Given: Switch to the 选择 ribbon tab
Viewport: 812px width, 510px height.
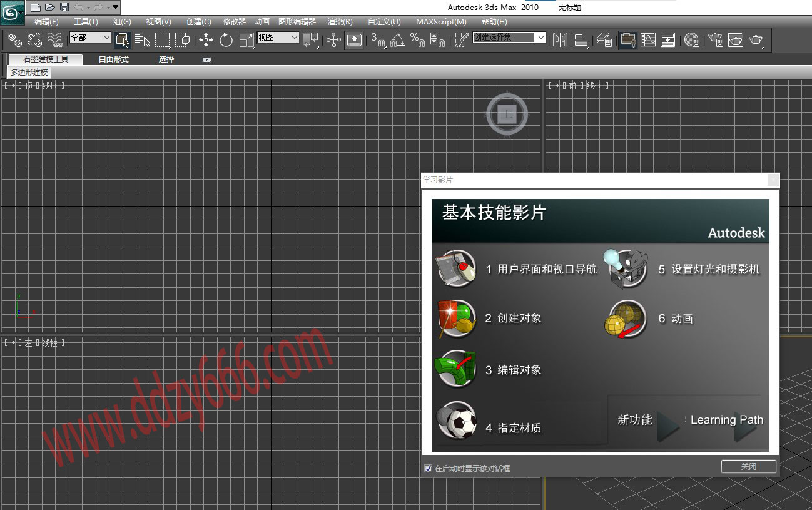Looking at the screenshot, I should tap(166, 59).
